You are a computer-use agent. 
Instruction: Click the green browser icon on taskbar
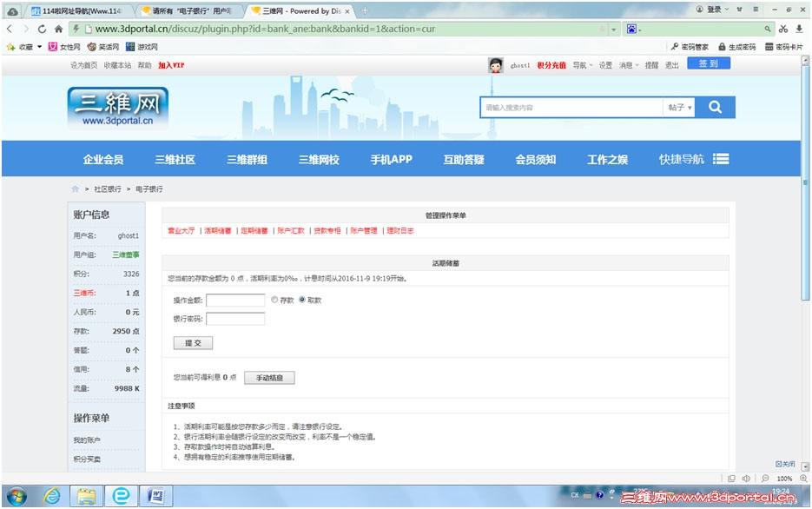pos(122,496)
